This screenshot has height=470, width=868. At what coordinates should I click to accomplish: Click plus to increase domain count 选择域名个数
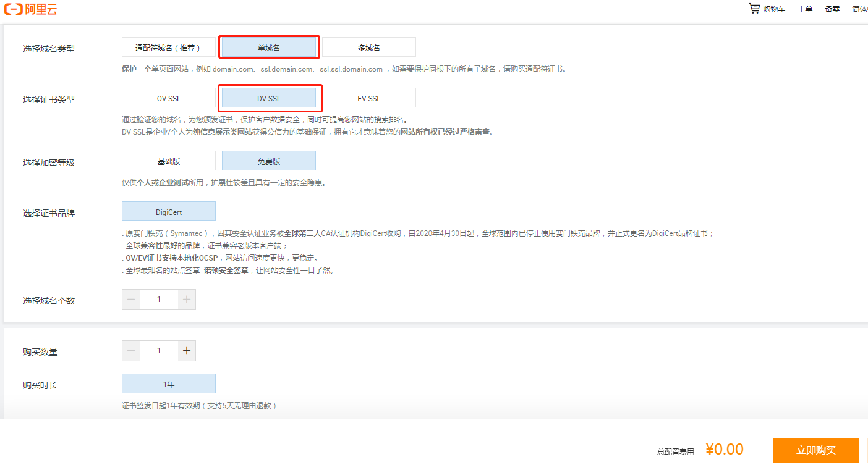click(x=187, y=299)
